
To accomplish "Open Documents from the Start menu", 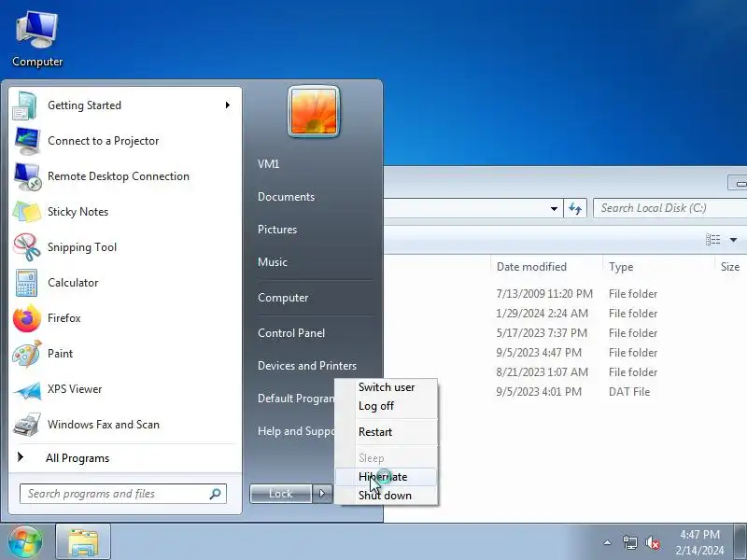I will pyautogui.click(x=286, y=197).
